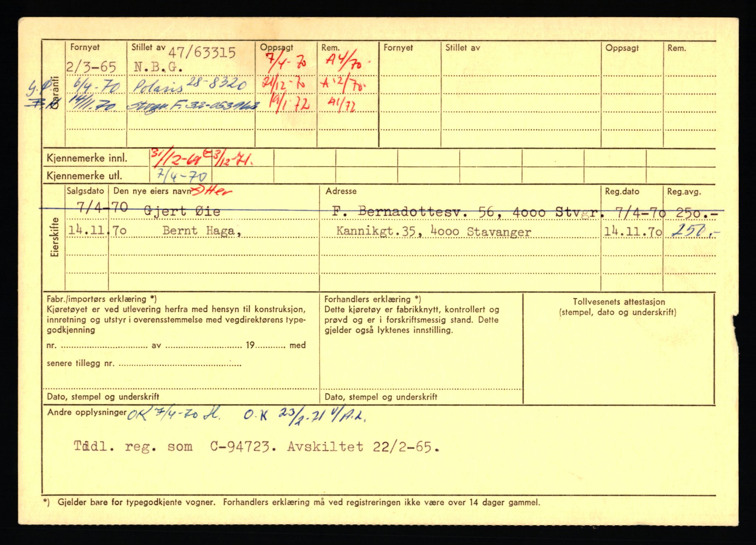Click the struck-out name Gjert Øie
Screen dimensions: 756x545
click(182, 211)
